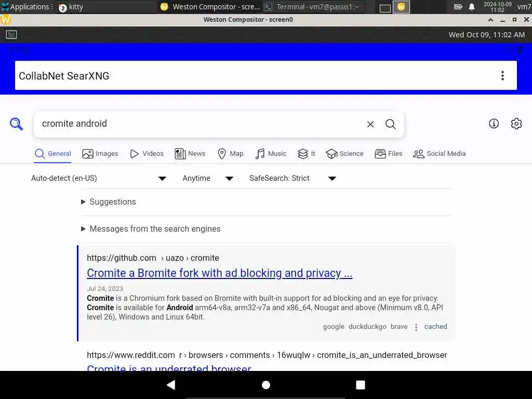The height and width of the screenshot is (399, 532).
Task: Click the google engine label
Action: (334, 327)
